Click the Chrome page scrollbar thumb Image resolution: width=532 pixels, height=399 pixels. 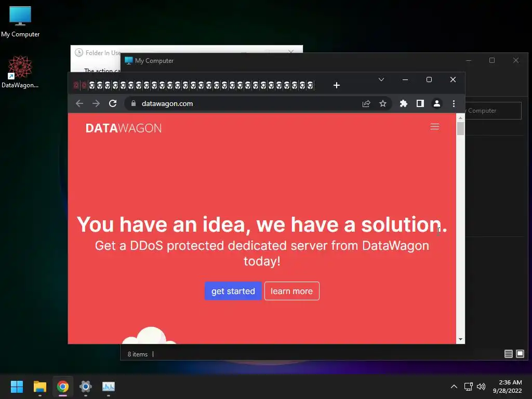[x=460, y=129]
